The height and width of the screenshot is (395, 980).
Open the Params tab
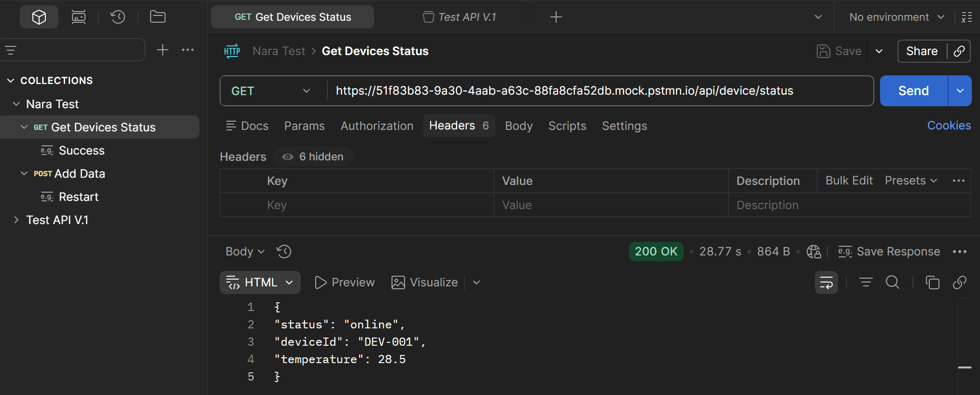(x=305, y=126)
